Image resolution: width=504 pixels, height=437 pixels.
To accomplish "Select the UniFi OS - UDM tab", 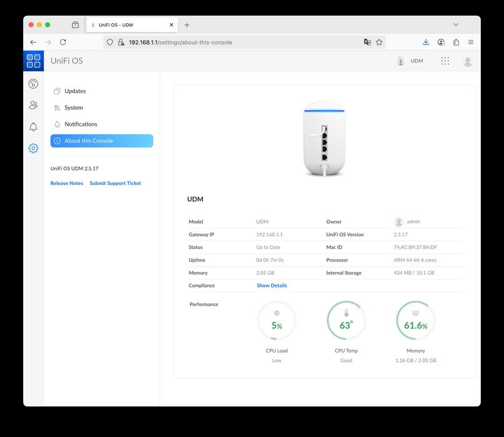I will pos(132,25).
